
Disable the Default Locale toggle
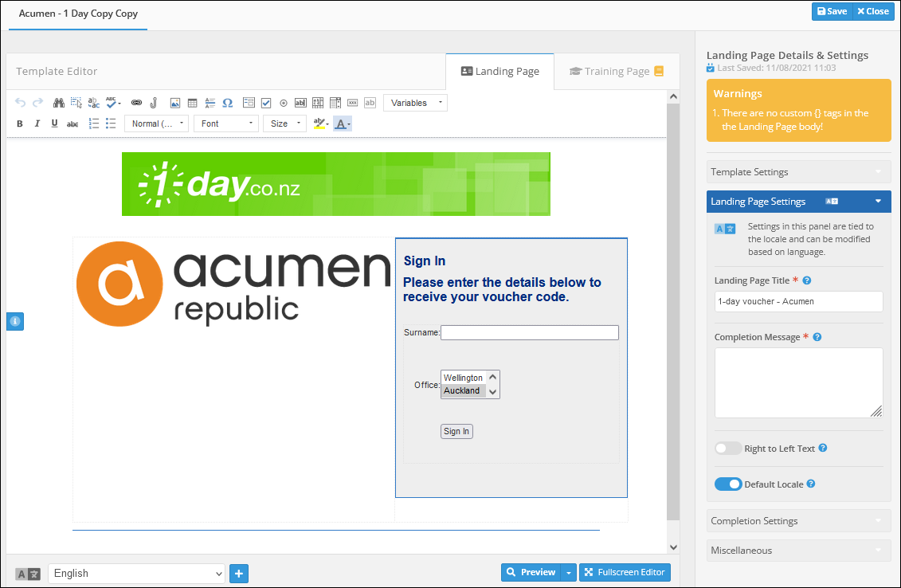click(727, 484)
